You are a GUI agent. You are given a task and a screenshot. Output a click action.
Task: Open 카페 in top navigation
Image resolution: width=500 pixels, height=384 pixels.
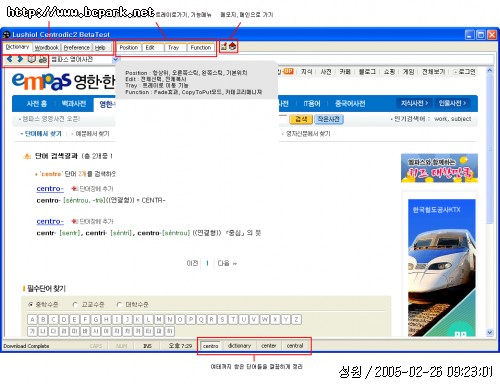(345, 72)
